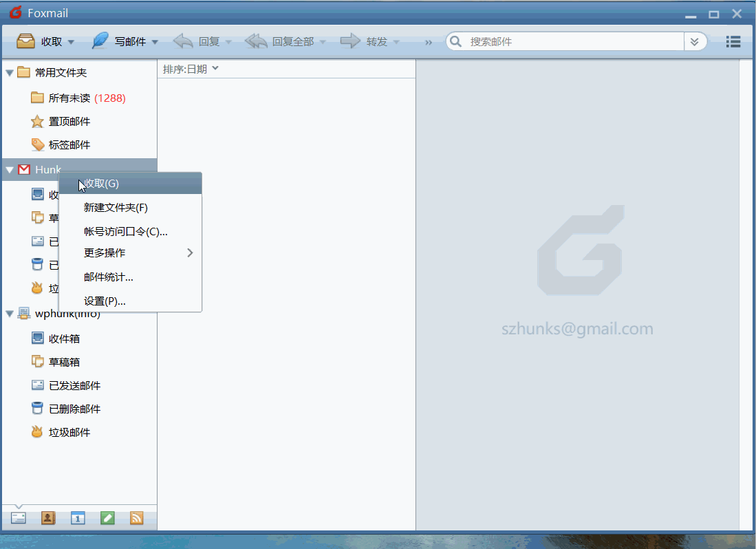
Task: Collapse the 常用文件夹 folder tree
Action: pyautogui.click(x=10, y=73)
